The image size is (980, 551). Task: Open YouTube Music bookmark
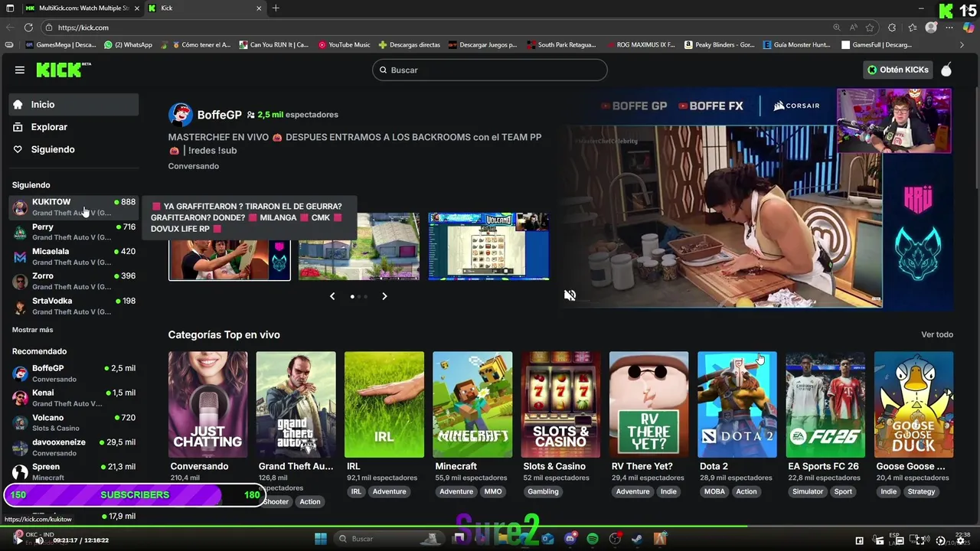tap(344, 44)
